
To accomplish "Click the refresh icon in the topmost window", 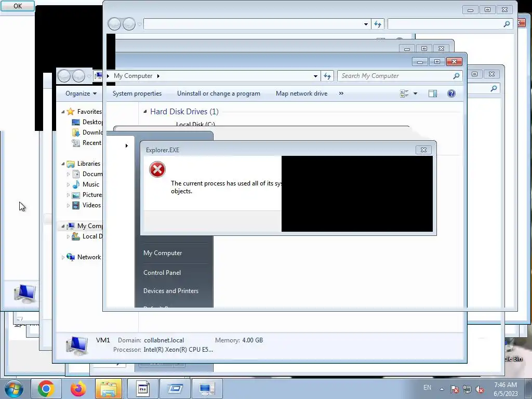I will point(377,24).
